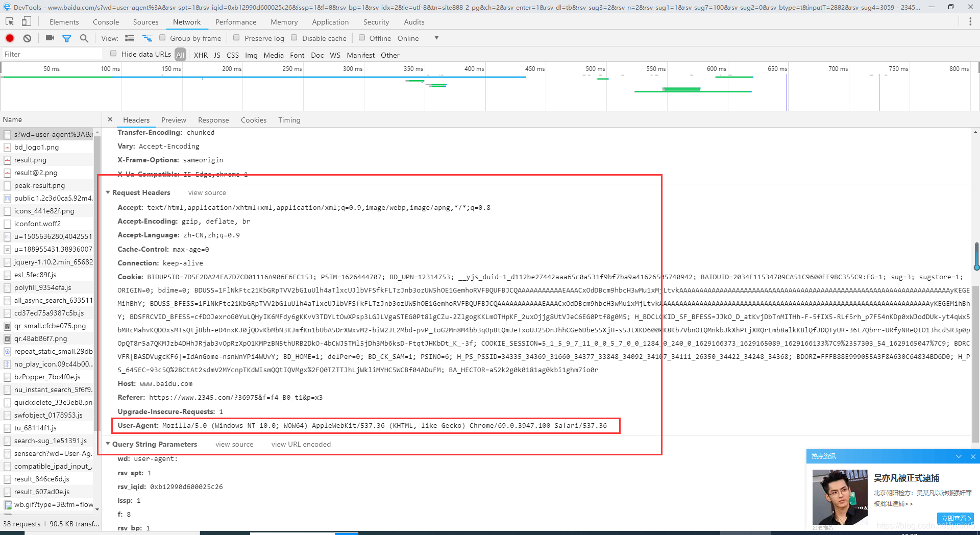Image resolution: width=980 pixels, height=535 pixels.
Task: Click view source for Query String Parameters
Action: 234,444
